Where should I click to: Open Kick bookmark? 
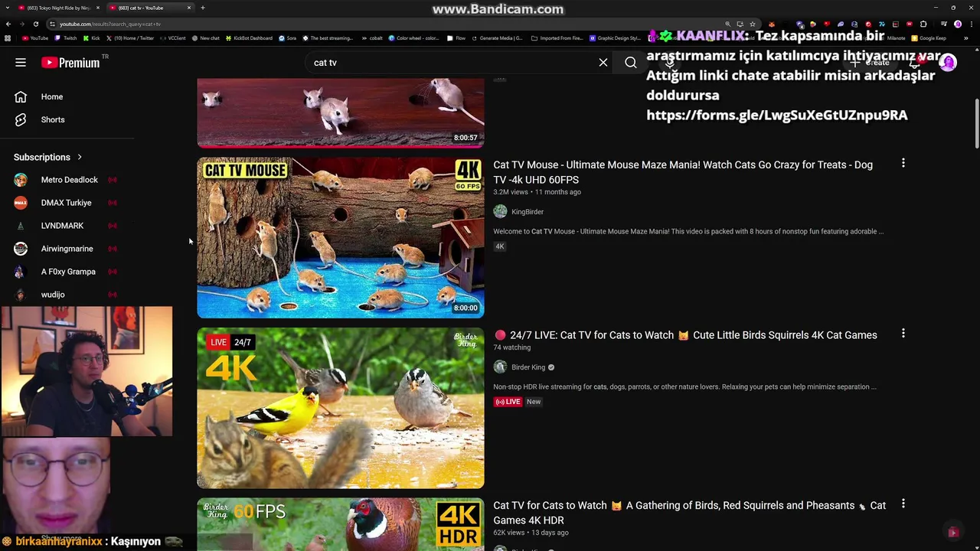pyautogui.click(x=92, y=38)
